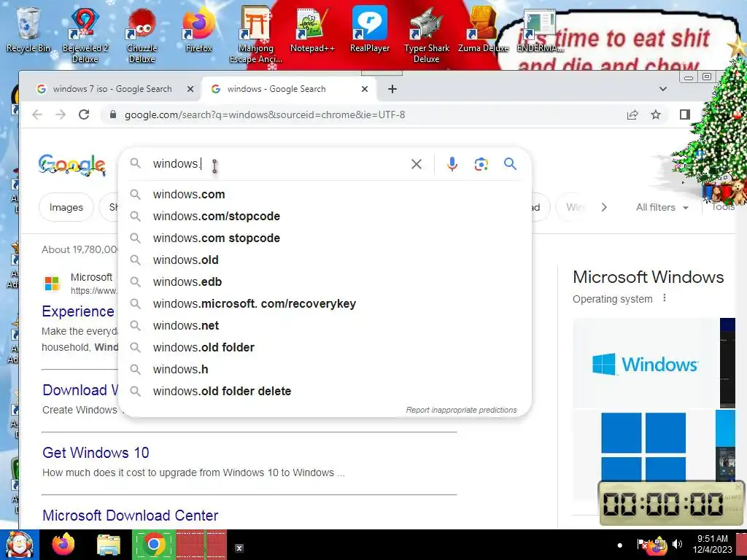This screenshot has width=747, height=560.
Task: Close the 'windows 7 iso' tab
Action: click(190, 89)
